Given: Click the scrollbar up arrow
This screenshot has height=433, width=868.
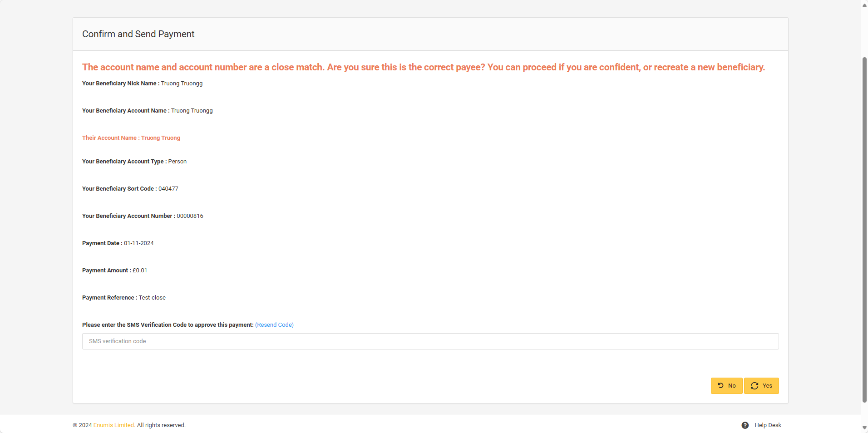Looking at the screenshot, I should [864, 5].
